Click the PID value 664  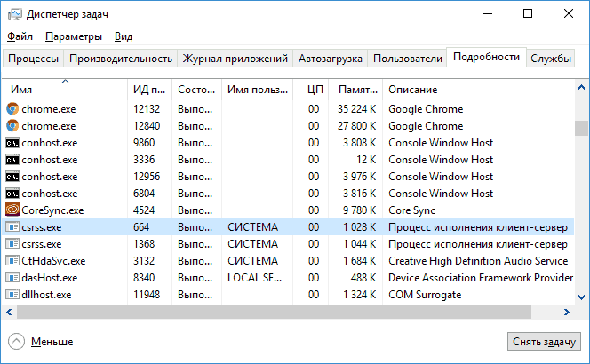(141, 227)
